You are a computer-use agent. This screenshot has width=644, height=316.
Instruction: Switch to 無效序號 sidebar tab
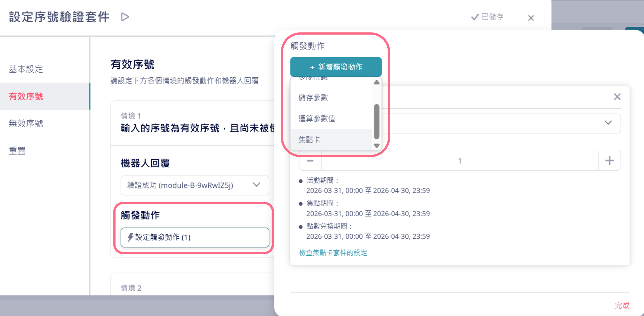pos(26,124)
